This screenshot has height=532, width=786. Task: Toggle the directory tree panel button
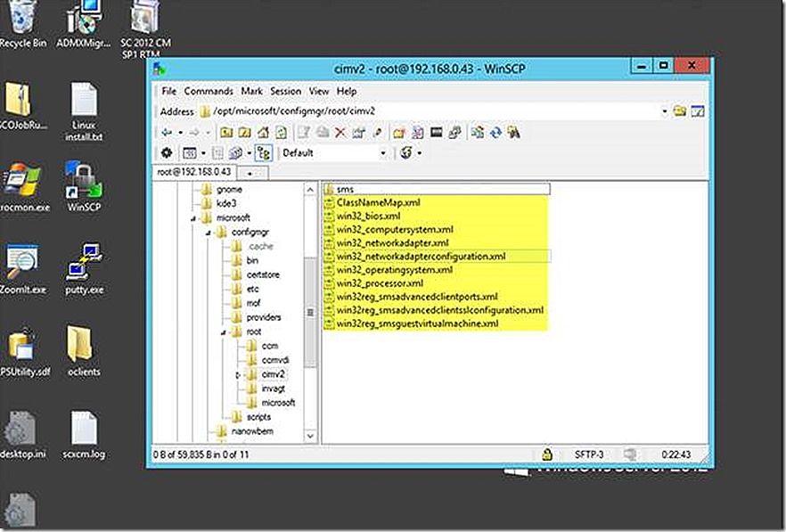[263, 153]
